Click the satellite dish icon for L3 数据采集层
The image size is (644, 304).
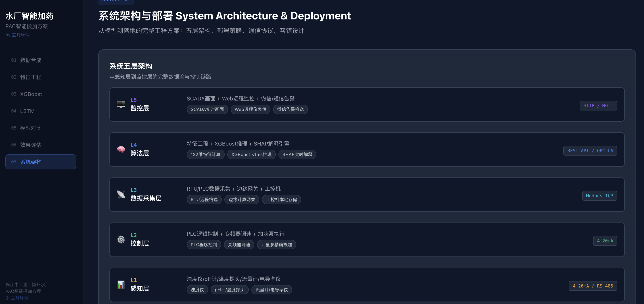click(x=121, y=194)
